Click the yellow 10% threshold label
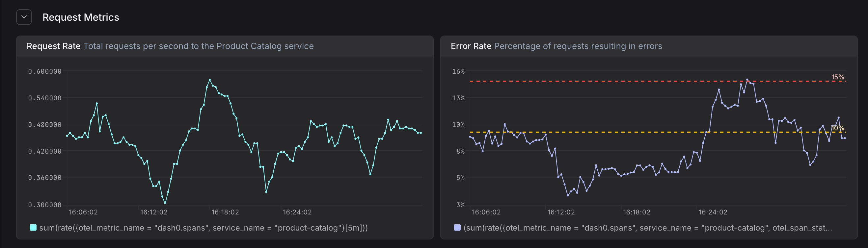The height and width of the screenshot is (248, 868). [x=837, y=128]
